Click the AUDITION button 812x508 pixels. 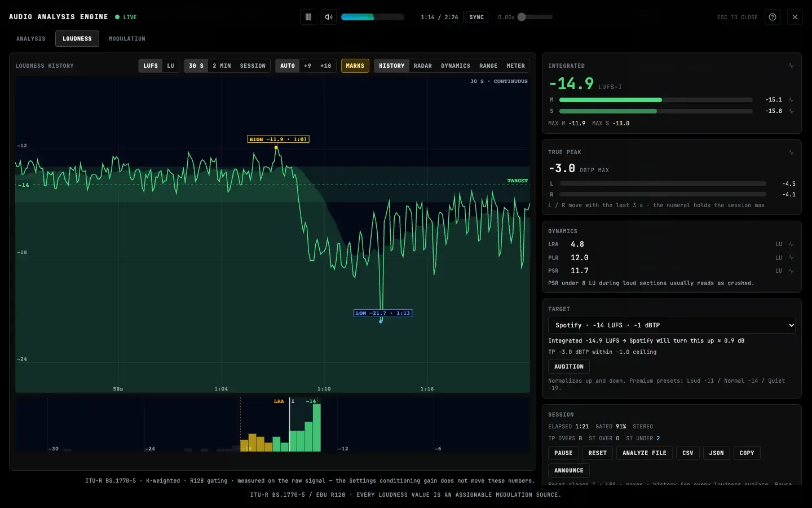coord(569,367)
